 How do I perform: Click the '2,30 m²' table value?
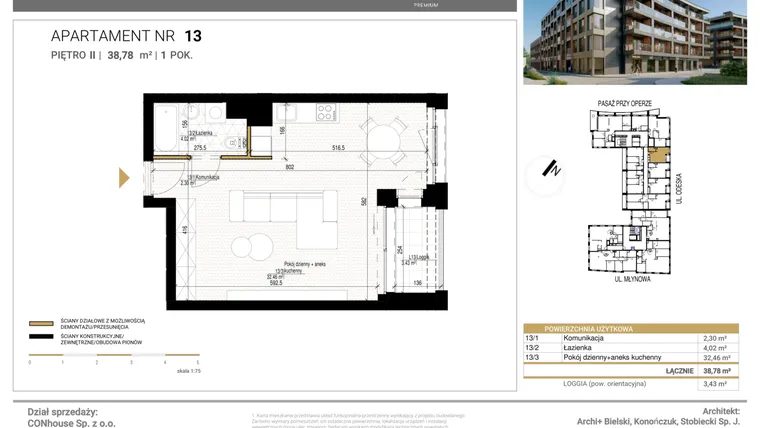click(715, 338)
